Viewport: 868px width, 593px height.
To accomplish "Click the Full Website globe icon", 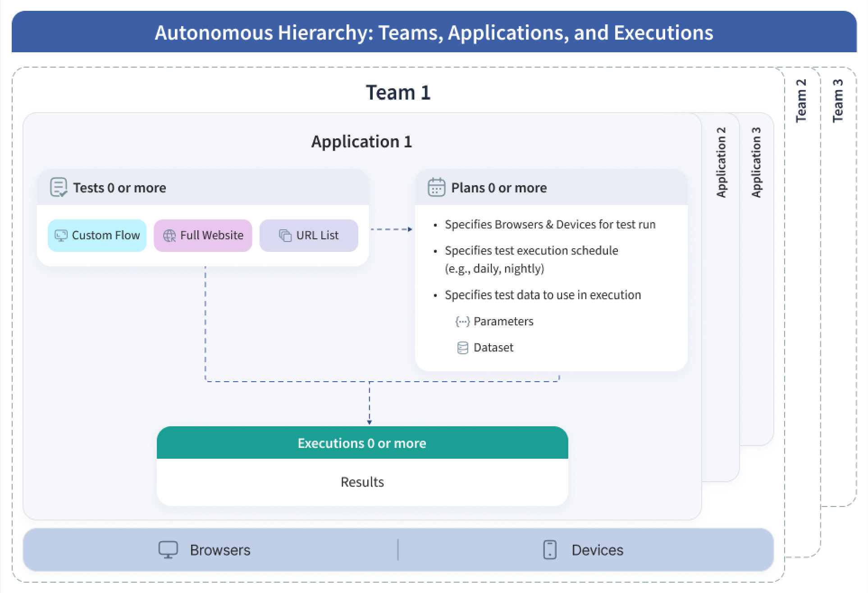I will coord(169,236).
